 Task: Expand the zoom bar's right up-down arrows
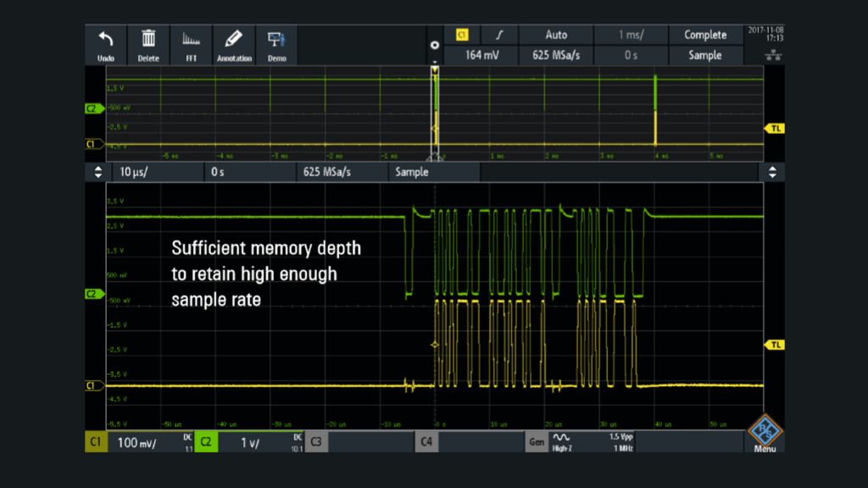tap(771, 172)
